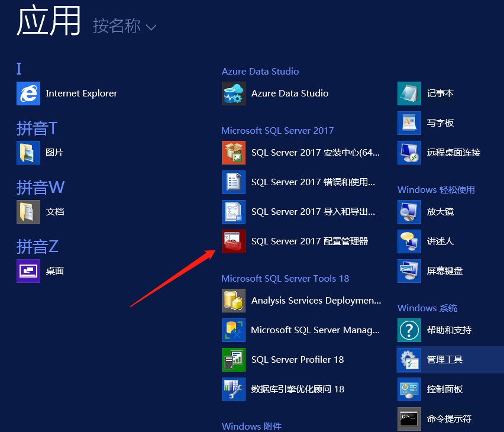Click the SQL Server 2017 配置管理器 label
Viewport: 504px width, 432px height.
click(309, 241)
